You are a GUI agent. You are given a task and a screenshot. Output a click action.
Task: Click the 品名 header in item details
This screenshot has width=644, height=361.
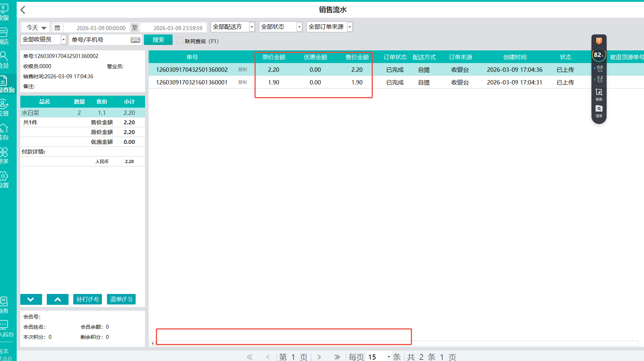coord(45,102)
